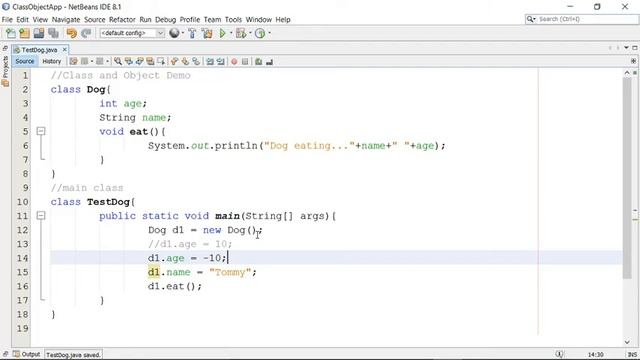This screenshot has width=640, height=360.
Task: Click the Last Edit editor icon
Action: pyautogui.click(x=73, y=61)
